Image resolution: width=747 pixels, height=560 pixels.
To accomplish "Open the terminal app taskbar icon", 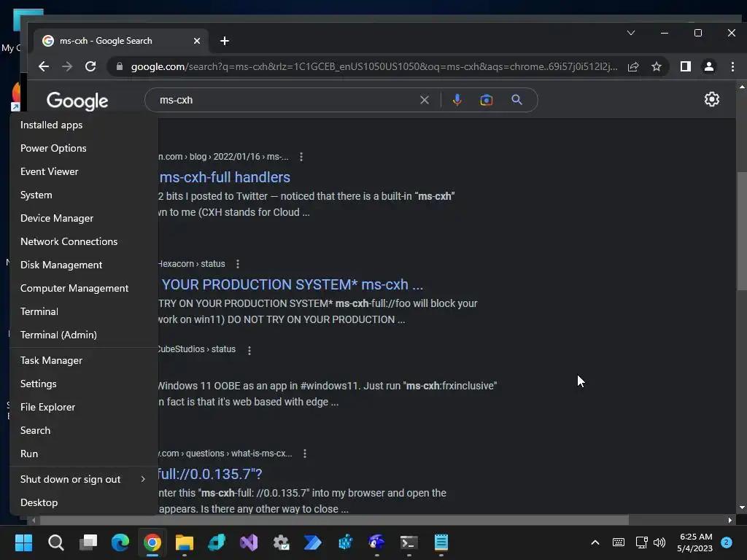I will point(409,542).
